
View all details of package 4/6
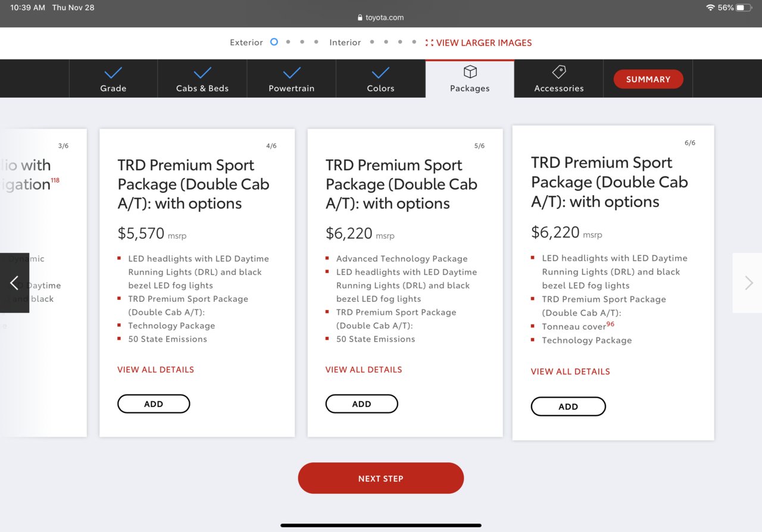tap(155, 370)
